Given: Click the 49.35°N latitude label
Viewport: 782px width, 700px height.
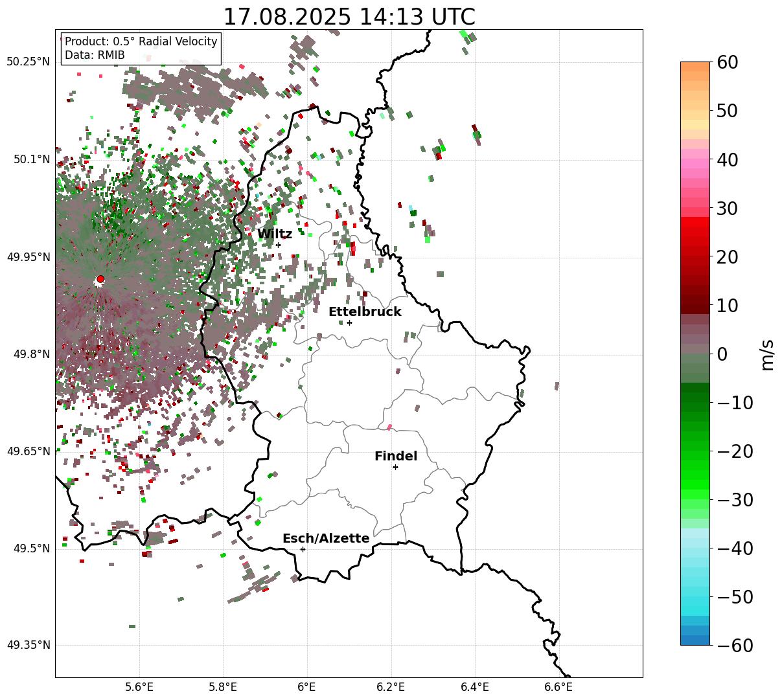Looking at the screenshot, I should point(29,645).
